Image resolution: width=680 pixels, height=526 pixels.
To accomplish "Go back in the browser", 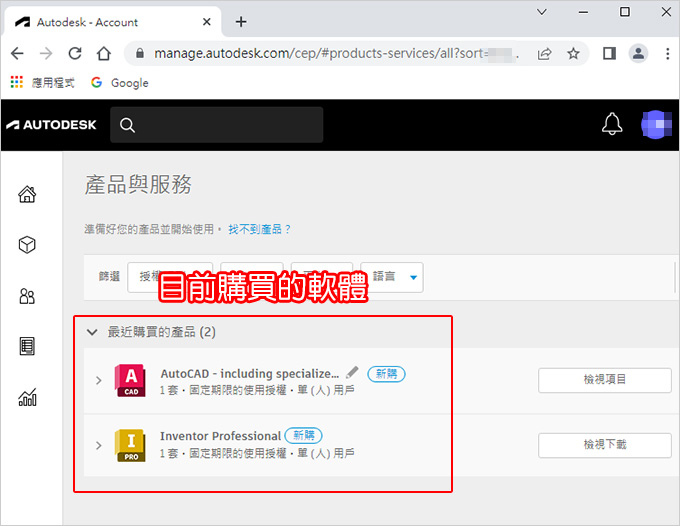I will 17,53.
